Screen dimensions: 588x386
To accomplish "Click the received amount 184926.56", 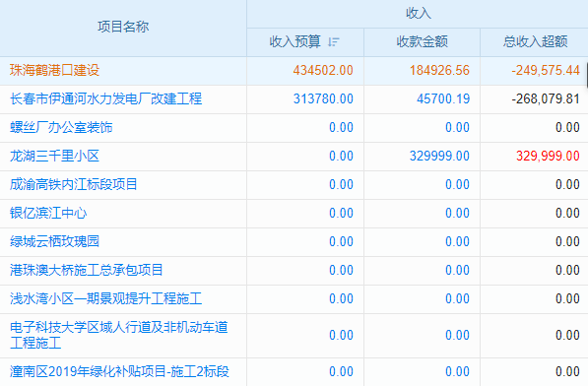I will (439, 71).
